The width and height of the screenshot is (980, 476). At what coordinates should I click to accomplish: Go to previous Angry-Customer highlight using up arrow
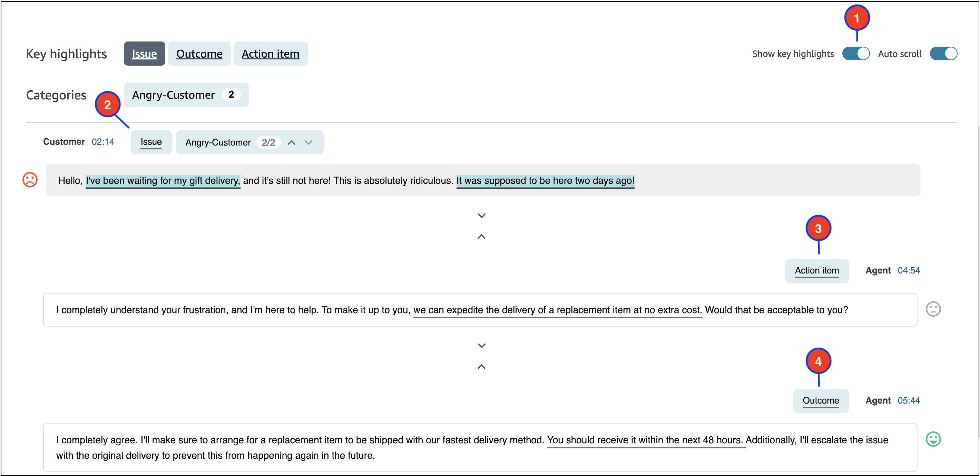tap(292, 142)
